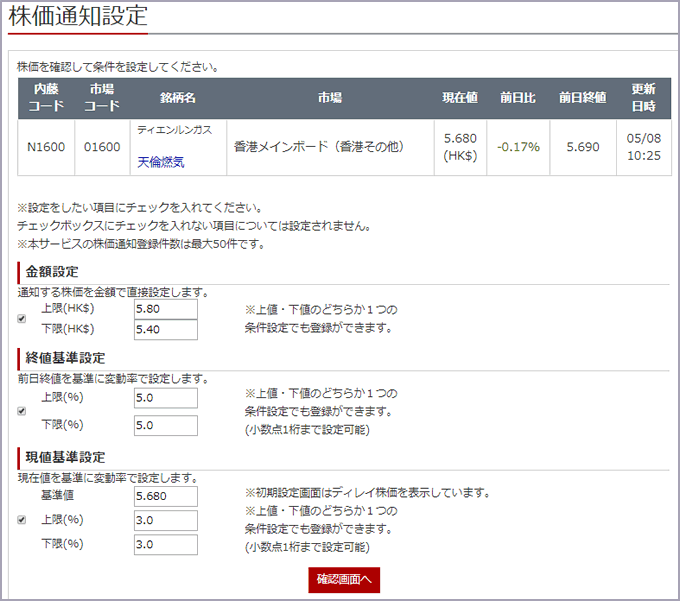Click the 現値基準 上限(%) field showing 3.0
Viewport: 680px width, 601px height.
pos(166,520)
